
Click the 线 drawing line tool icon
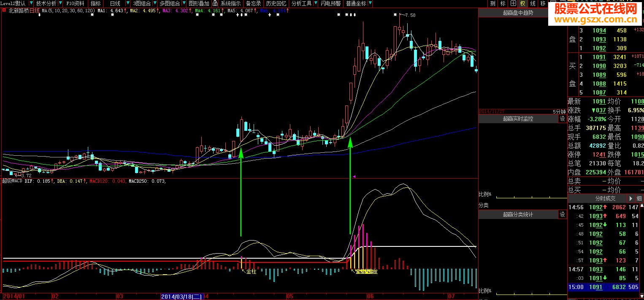533,3
